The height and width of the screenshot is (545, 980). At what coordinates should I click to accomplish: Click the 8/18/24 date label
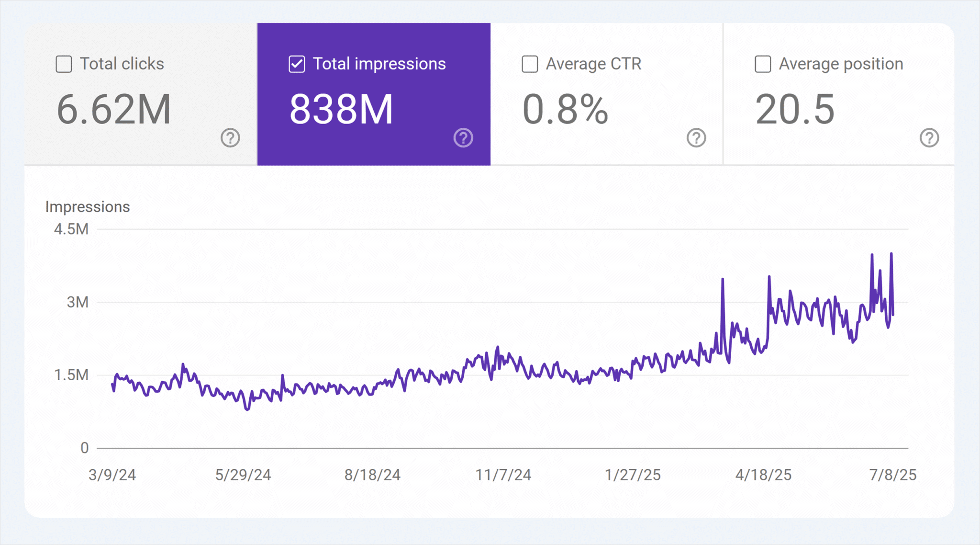tap(373, 475)
